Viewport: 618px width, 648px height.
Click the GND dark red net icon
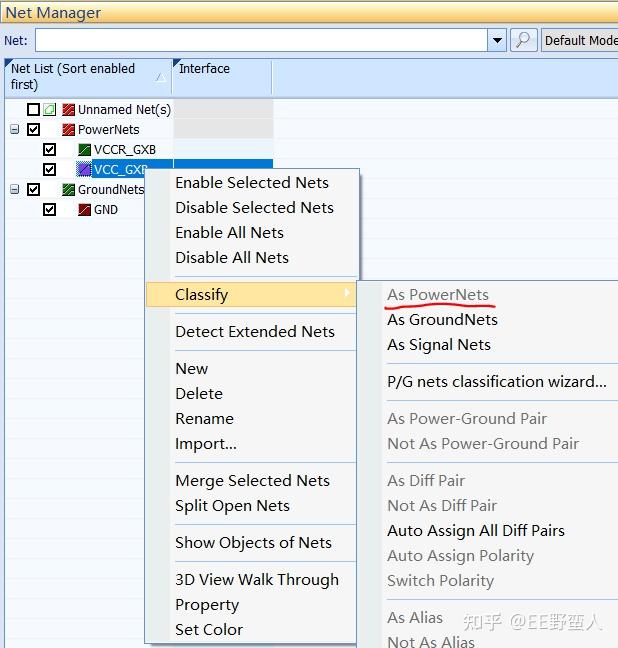coord(84,210)
